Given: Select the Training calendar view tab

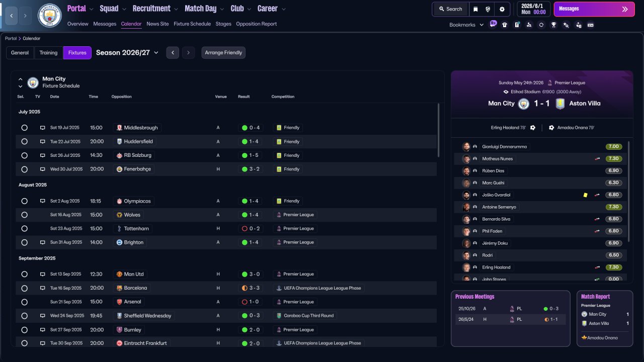Looking at the screenshot, I should tap(49, 53).
